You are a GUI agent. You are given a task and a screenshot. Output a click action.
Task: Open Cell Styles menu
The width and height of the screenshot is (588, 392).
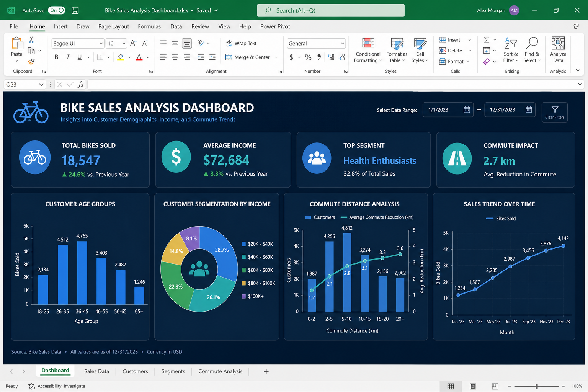[420, 50]
